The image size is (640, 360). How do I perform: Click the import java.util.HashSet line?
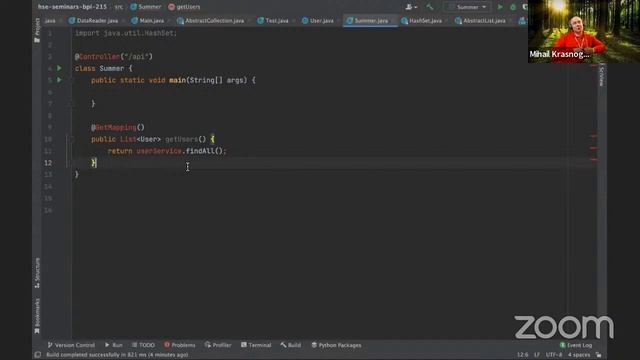click(x=126, y=33)
